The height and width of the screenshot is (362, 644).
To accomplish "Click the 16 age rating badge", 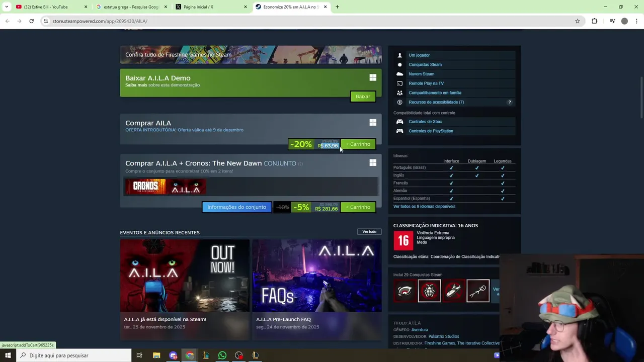I will (404, 241).
